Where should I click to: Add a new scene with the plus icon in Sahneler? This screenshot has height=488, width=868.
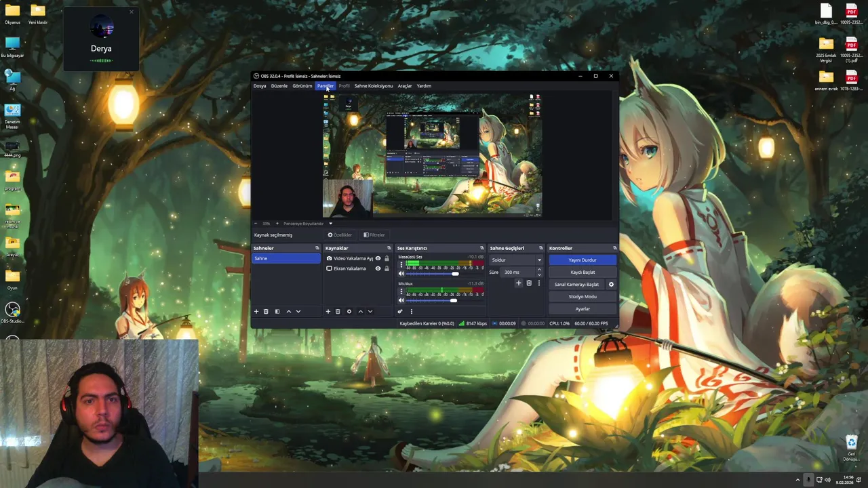click(x=256, y=312)
